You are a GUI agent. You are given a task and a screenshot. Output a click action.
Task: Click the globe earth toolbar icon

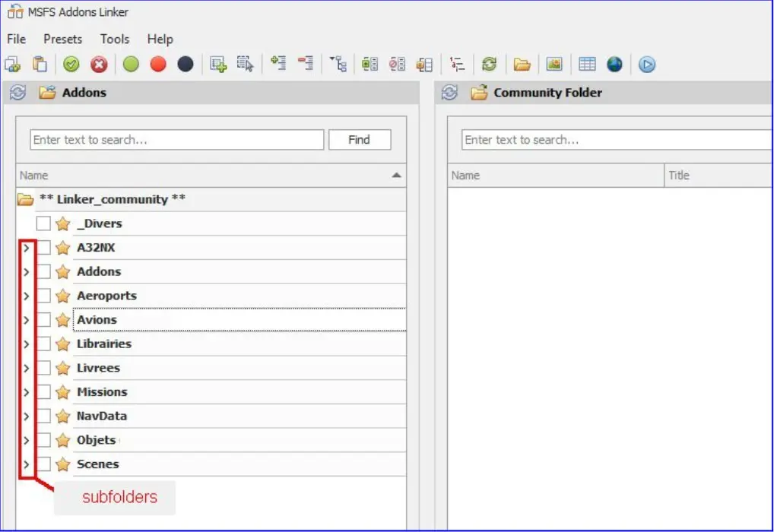pyautogui.click(x=614, y=64)
